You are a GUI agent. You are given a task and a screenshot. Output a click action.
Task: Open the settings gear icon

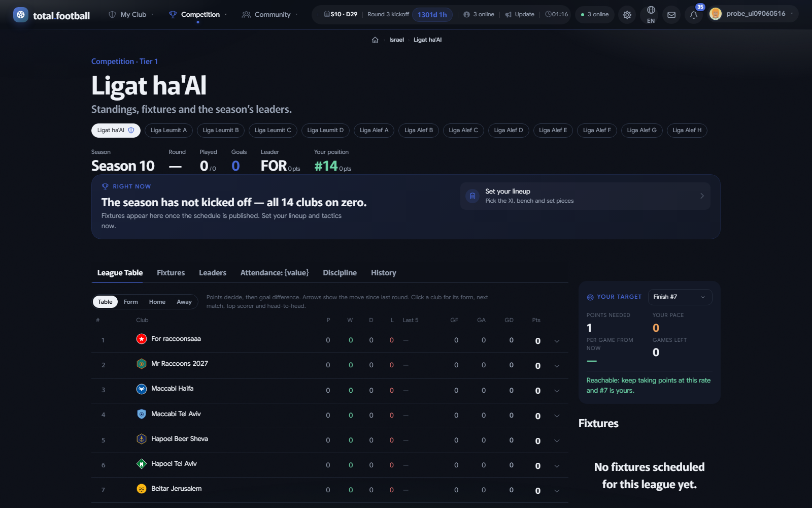[x=627, y=15]
